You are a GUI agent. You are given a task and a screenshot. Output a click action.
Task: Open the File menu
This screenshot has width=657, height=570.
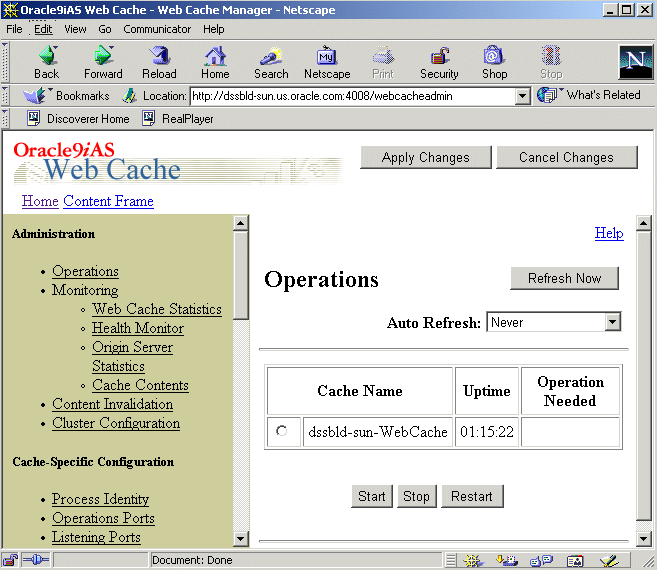pos(14,29)
